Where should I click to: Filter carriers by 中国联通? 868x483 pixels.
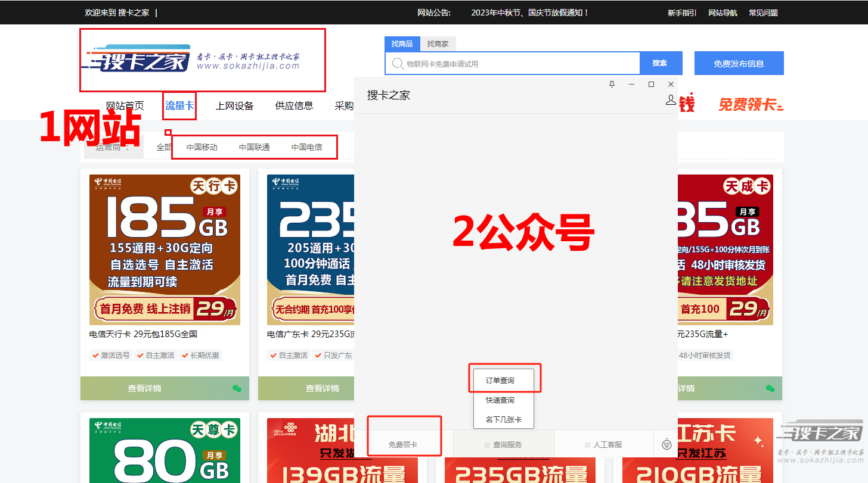point(255,147)
